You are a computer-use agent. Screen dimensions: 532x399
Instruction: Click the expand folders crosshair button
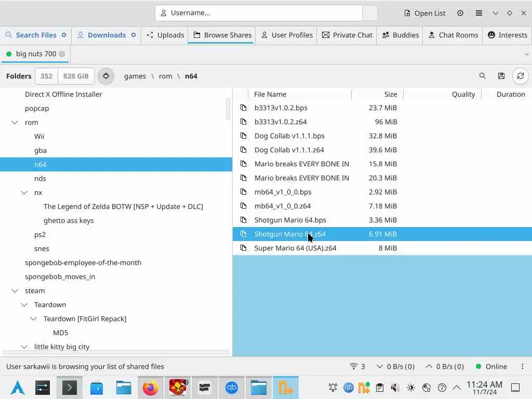[x=106, y=76]
